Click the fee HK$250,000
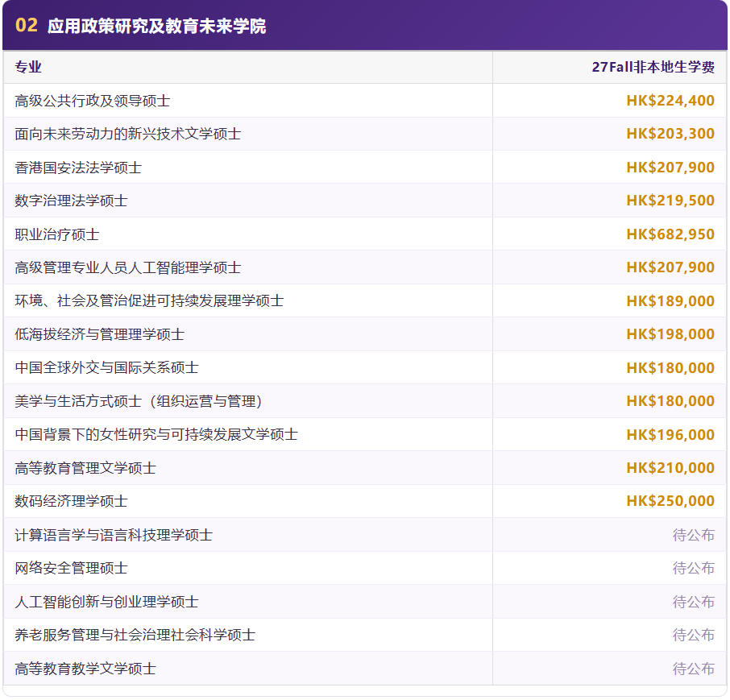 670,501
